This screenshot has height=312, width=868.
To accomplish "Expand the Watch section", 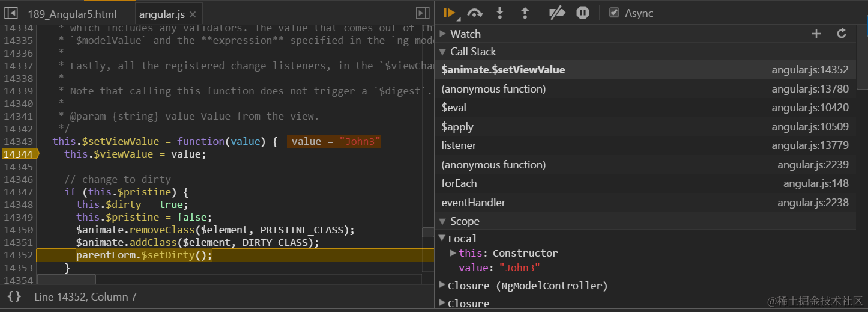I will point(443,34).
